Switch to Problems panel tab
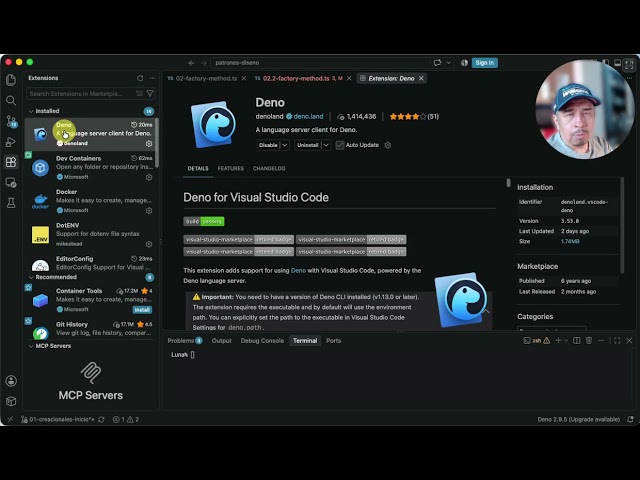This screenshot has height=480, width=640. coord(184,340)
